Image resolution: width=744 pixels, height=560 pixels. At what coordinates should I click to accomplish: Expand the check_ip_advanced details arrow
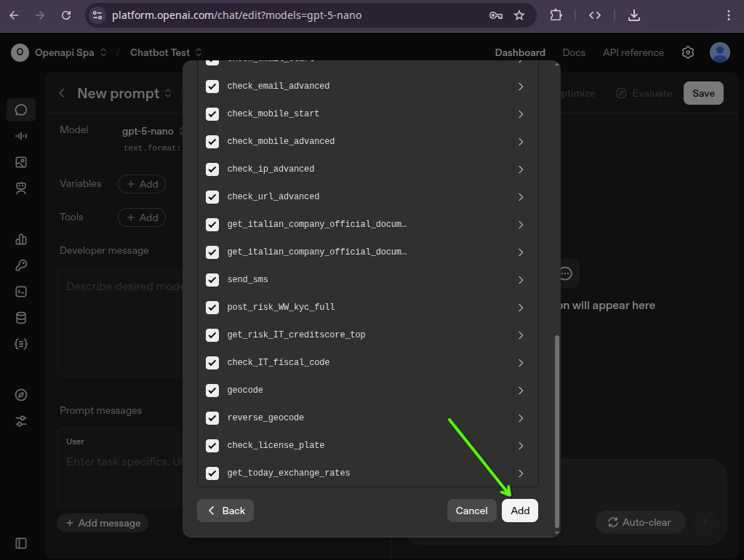(x=521, y=169)
